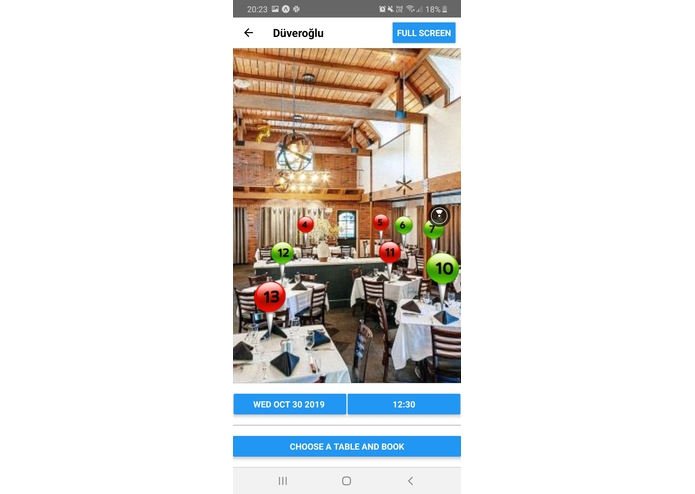Viewport: 695px width, 494px height.
Task: Open the 12:30 time picker
Action: (404, 404)
